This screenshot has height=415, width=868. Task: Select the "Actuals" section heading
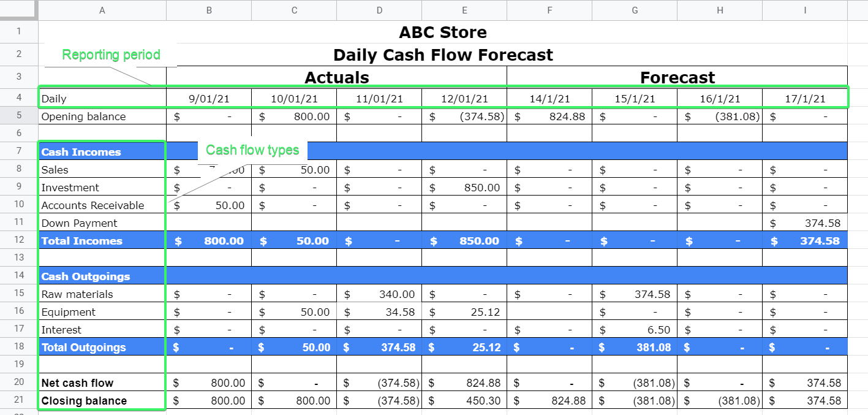click(x=337, y=77)
